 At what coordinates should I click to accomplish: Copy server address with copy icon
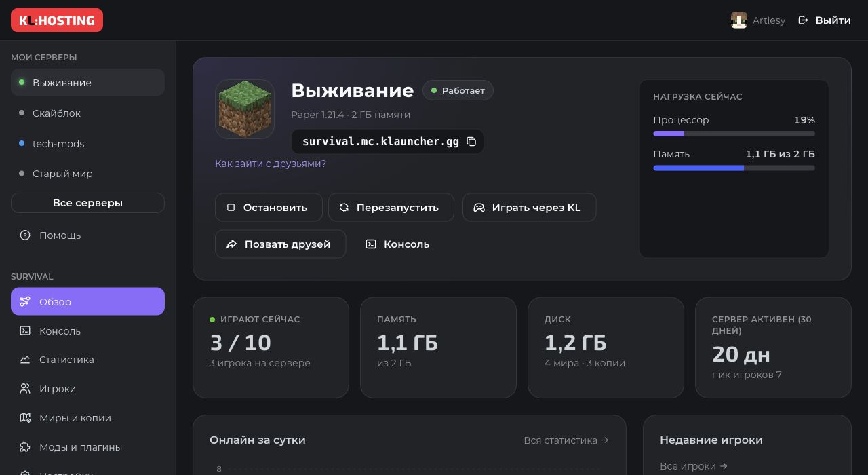click(x=471, y=142)
